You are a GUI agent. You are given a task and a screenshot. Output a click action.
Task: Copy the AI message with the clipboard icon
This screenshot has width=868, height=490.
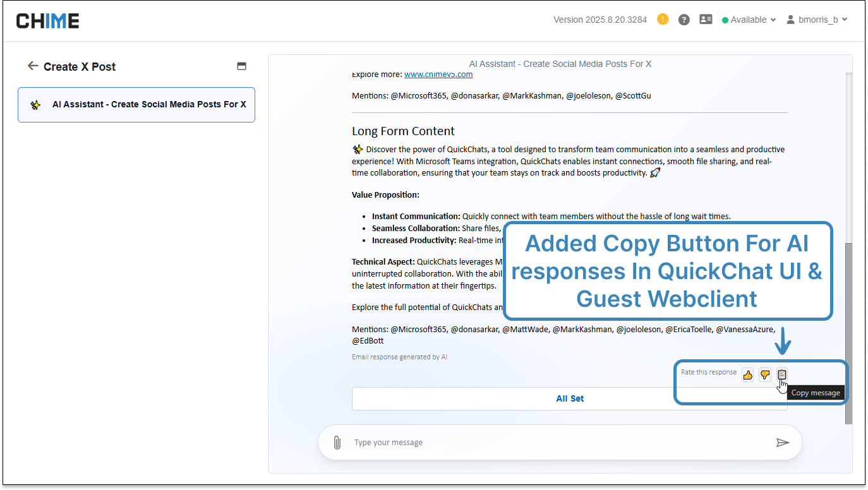coord(782,374)
